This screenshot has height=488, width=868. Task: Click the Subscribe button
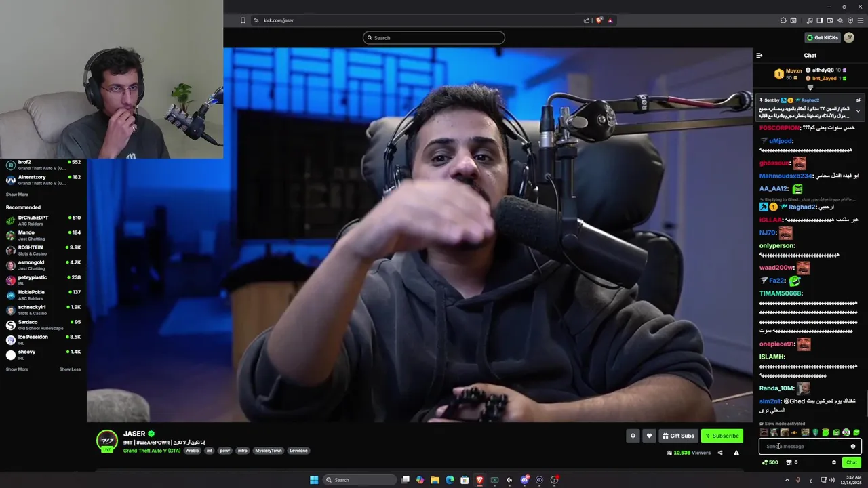coord(722,436)
